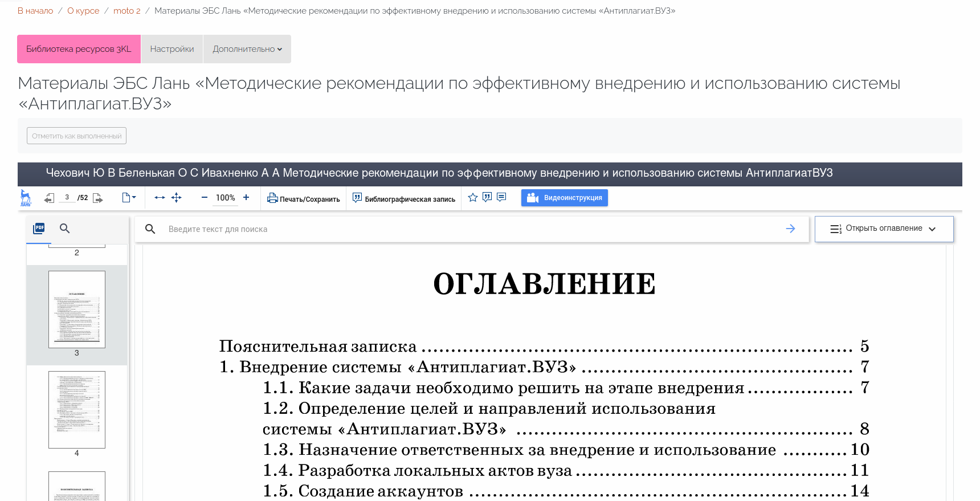The image size is (980, 501).
Task: Open notes/comments icon in toolbar
Action: pyautogui.click(x=501, y=197)
